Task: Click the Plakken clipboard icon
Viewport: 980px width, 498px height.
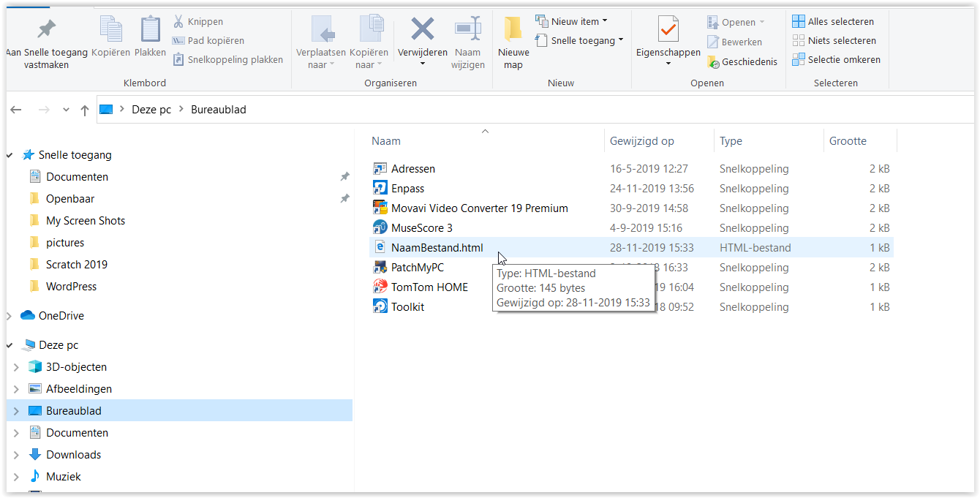Action: tap(151, 29)
